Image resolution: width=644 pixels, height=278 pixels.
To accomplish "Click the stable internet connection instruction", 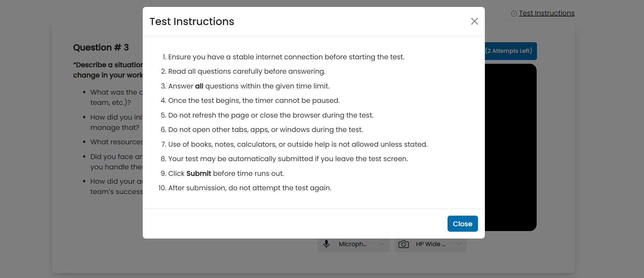I will (x=286, y=57).
